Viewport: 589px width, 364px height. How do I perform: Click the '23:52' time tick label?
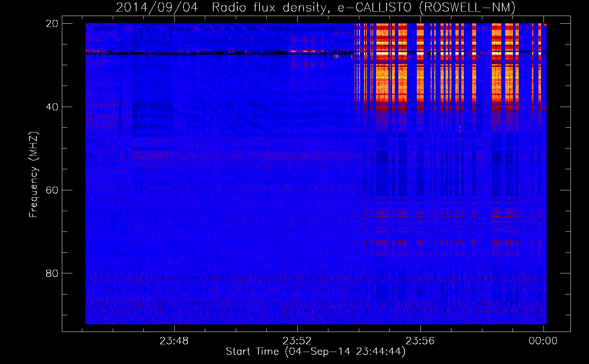[297, 341]
